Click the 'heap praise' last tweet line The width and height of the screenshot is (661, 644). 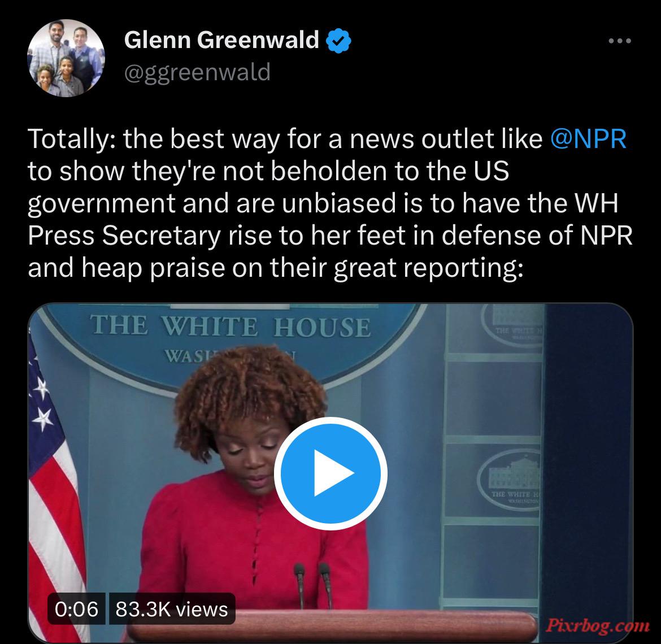click(275, 268)
